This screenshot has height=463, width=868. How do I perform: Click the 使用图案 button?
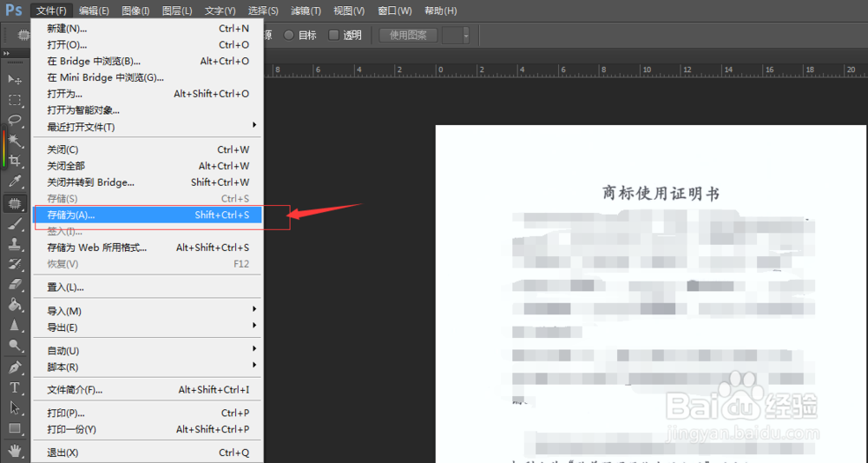tap(408, 36)
